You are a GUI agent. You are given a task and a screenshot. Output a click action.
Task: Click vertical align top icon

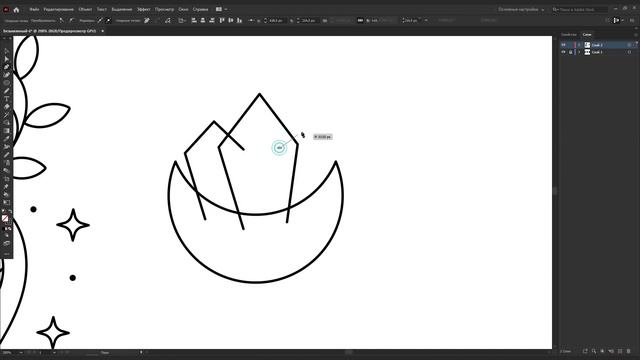click(222, 20)
